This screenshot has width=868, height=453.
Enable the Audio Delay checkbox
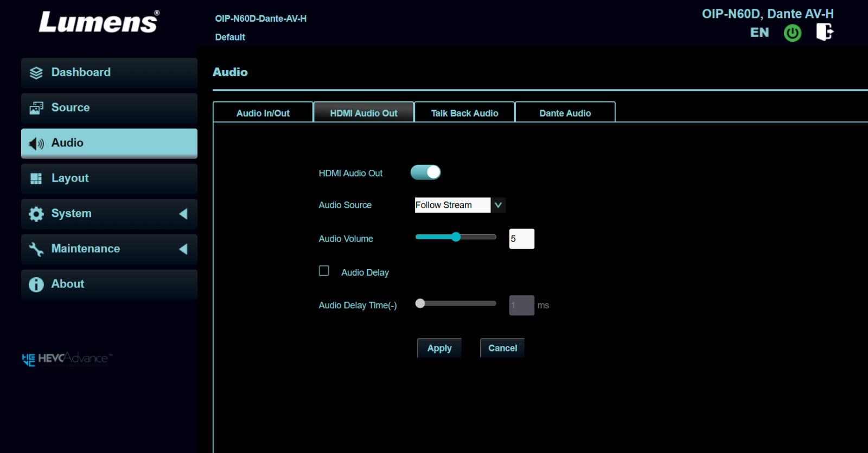324,271
